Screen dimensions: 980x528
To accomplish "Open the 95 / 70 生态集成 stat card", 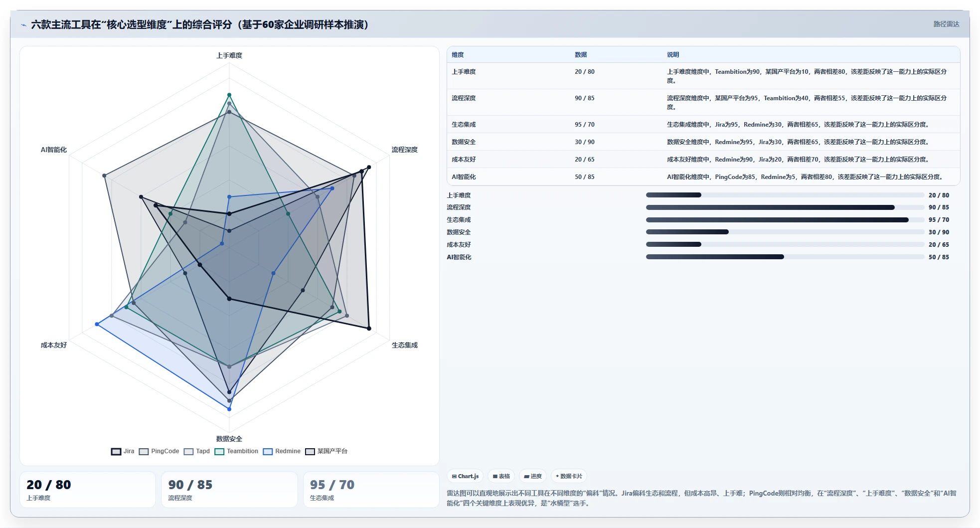I will pyautogui.click(x=371, y=490).
